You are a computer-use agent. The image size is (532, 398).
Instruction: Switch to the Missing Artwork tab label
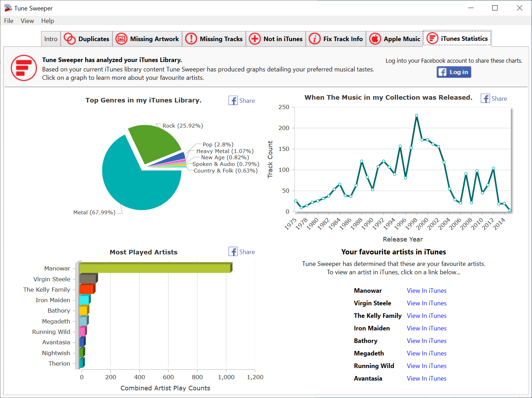pyautogui.click(x=154, y=39)
